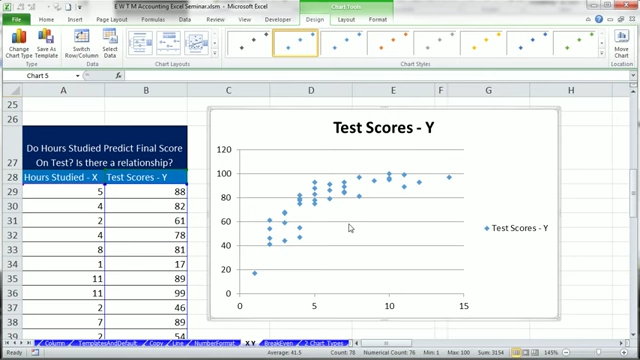
Task: Switch to Page Layout view button
Action: 526,352
